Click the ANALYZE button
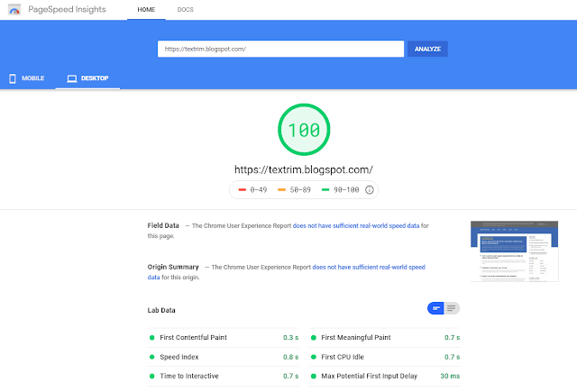577x392 pixels. 427,49
